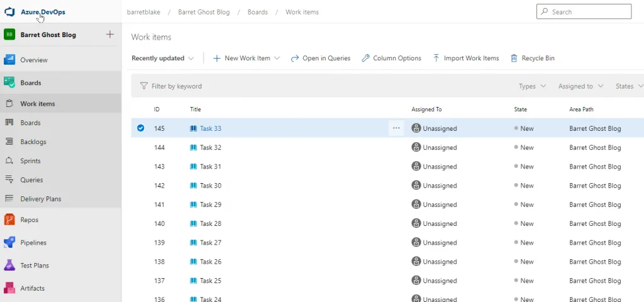Click the ID 139 cell
644x302 pixels.
pos(159,242)
